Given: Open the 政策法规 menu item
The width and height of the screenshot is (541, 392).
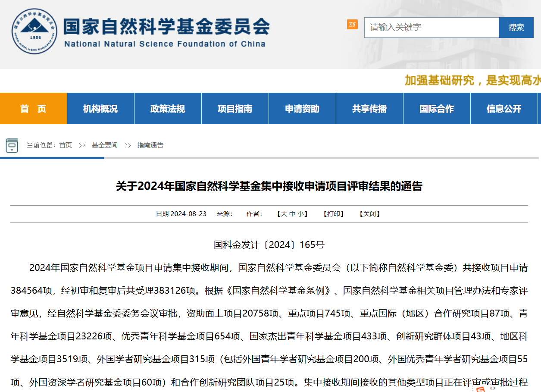Looking at the screenshot, I should [x=168, y=109].
